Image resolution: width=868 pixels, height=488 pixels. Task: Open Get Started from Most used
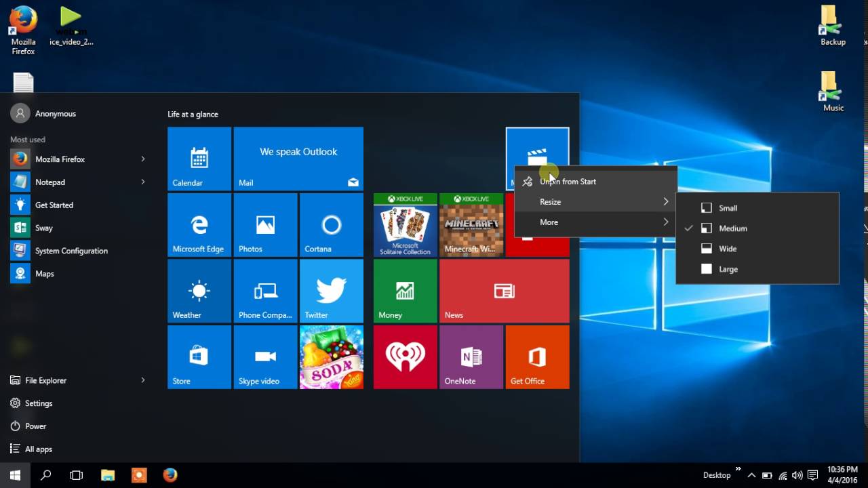click(x=78, y=205)
